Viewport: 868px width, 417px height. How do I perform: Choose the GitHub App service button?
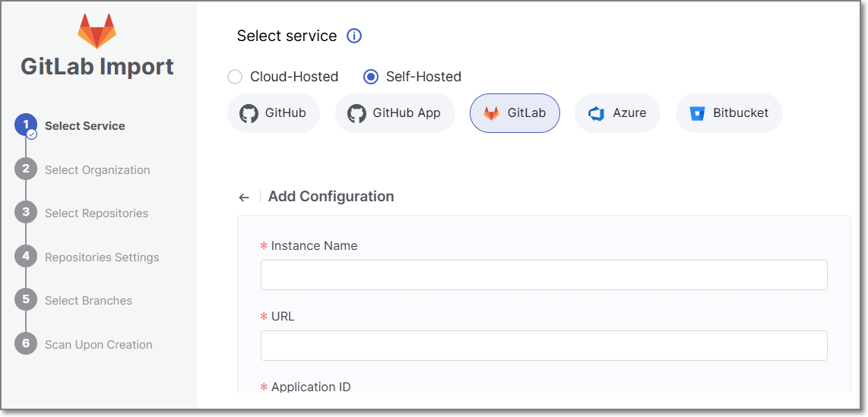[394, 113]
